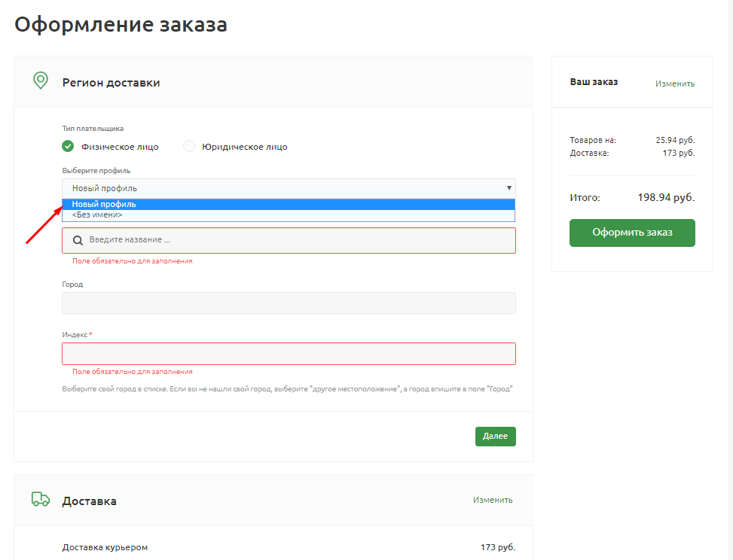733x560 pixels.
Task: Click the Ваш заказ heading
Action: (x=594, y=82)
